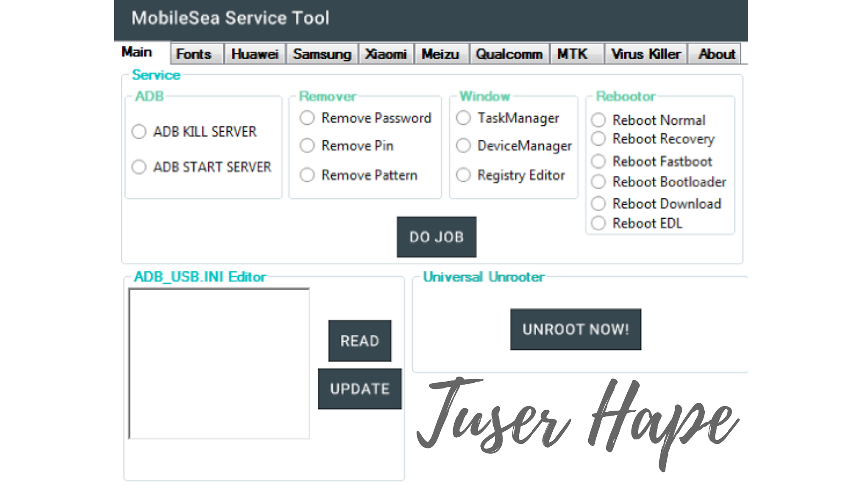The image size is (868, 488).
Task: Choose the DeviceManager option
Action: [463, 145]
